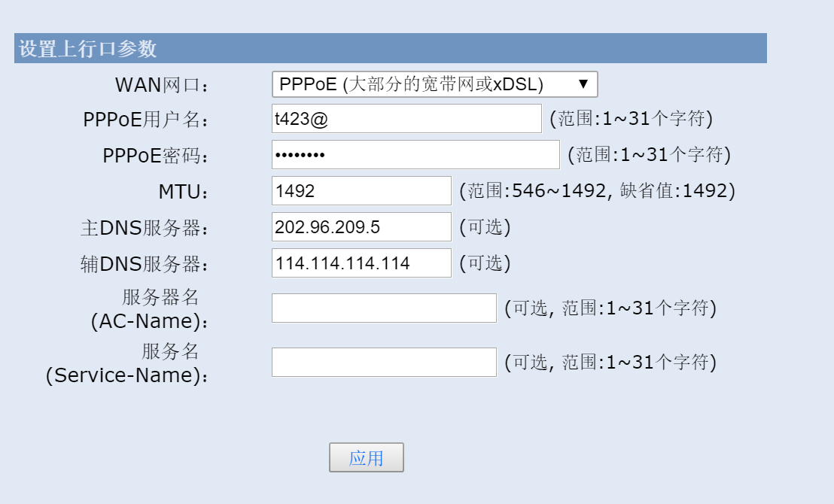Screen dimensions: 834x504
Task: Click the MTU value field
Action: pos(361,191)
